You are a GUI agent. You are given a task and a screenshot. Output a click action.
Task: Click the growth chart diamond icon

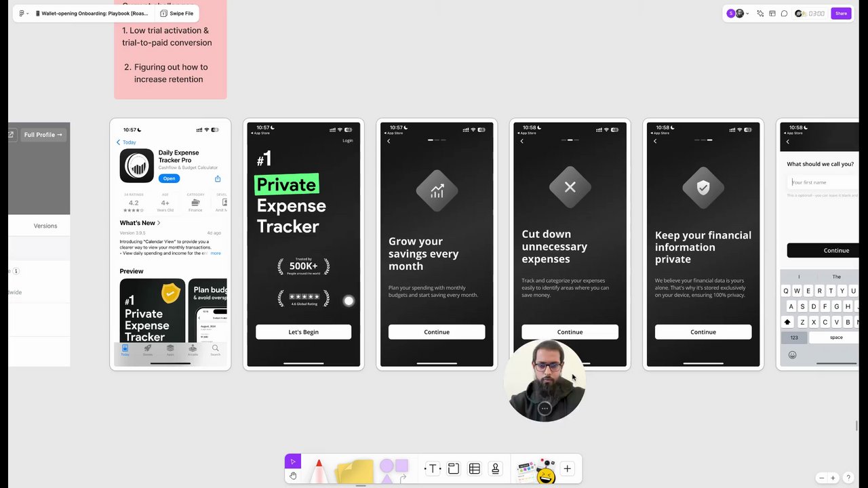click(437, 191)
